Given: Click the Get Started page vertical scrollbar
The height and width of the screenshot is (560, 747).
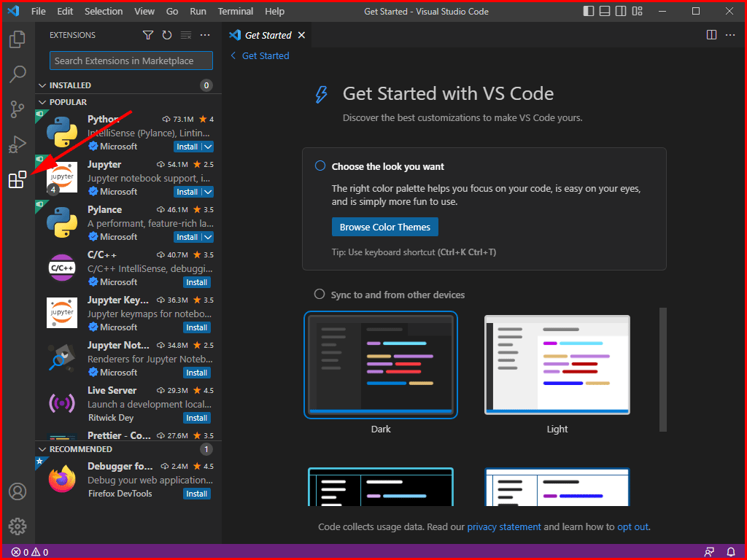Looking at the screenshot, I should pos(662,370).
